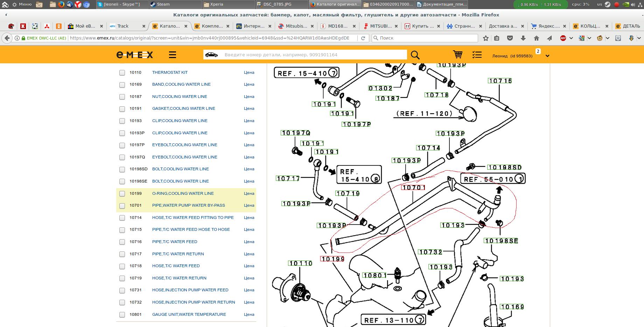
Task: Reload the page using refresh button
Action: tap(363, 38)
